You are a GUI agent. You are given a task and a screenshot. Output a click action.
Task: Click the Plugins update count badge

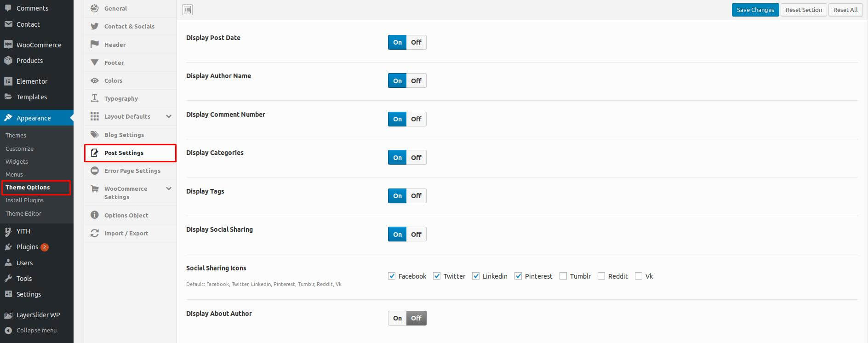pyautogui.click(x=45, y=247)
